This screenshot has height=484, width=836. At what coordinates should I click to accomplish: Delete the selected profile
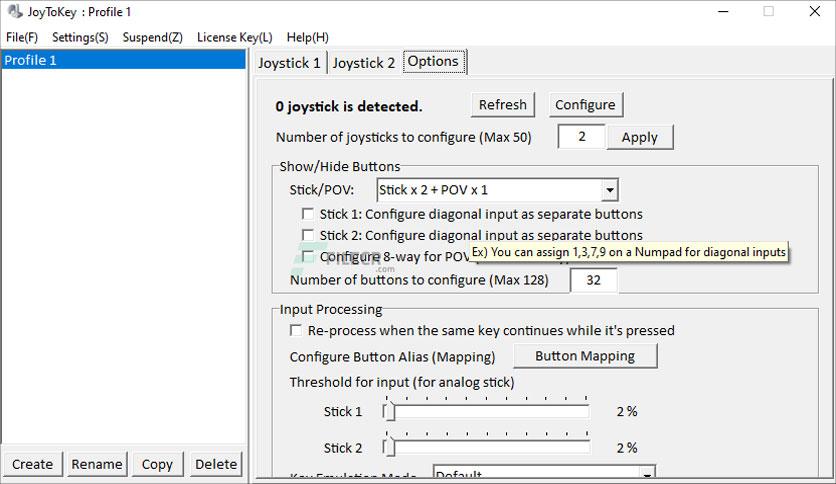216,464
